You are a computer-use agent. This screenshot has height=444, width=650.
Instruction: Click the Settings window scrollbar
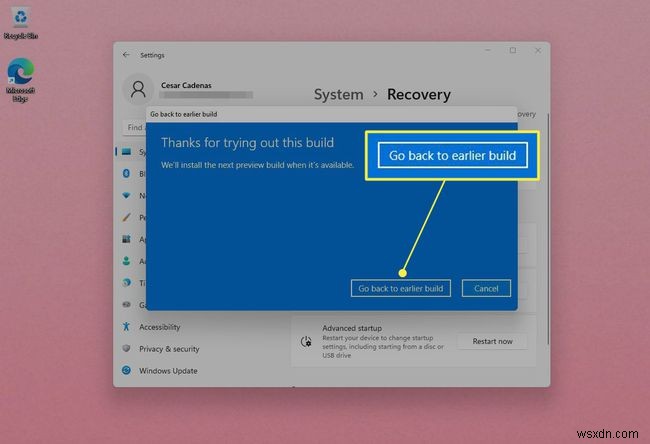tap(548, 228)
